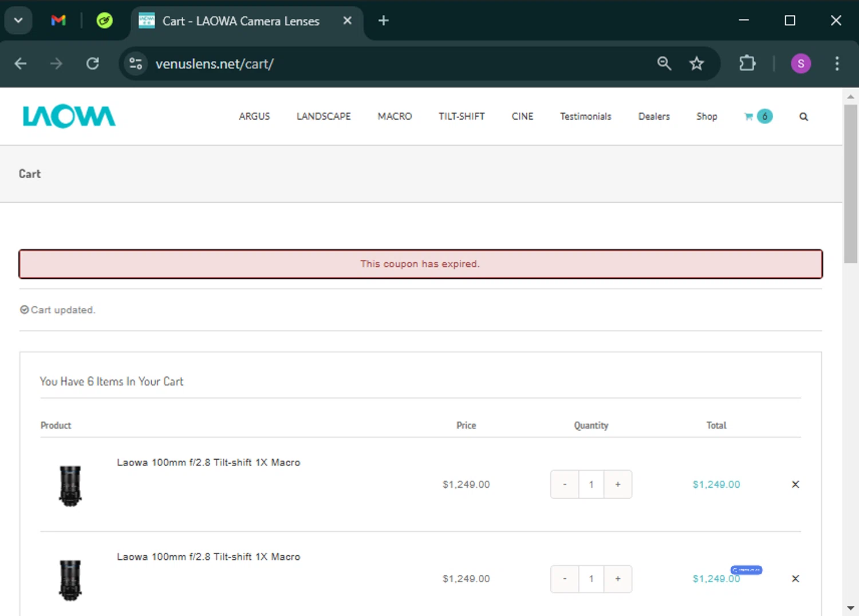This screenshot has height=616, width=859.
Task: Decrease quantity of the first cart item
Action: pos(565,484)
